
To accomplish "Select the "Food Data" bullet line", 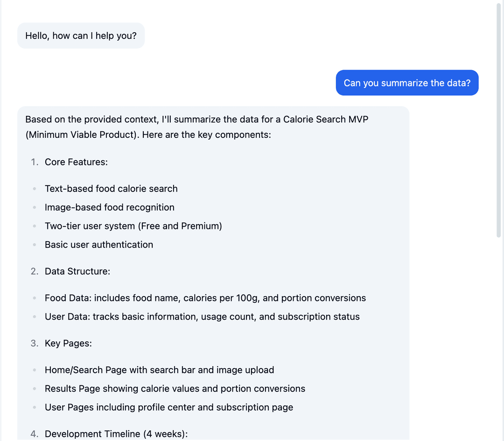I will tap(205, 298).
